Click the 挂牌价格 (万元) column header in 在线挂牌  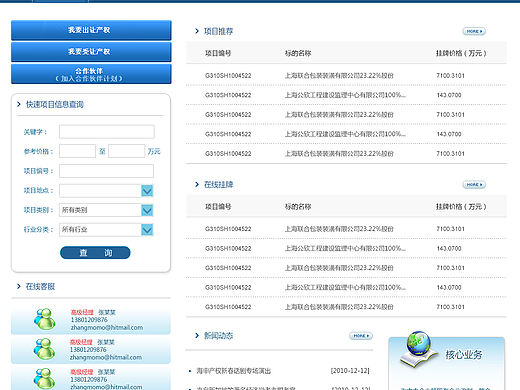click(x=461, y=206)
